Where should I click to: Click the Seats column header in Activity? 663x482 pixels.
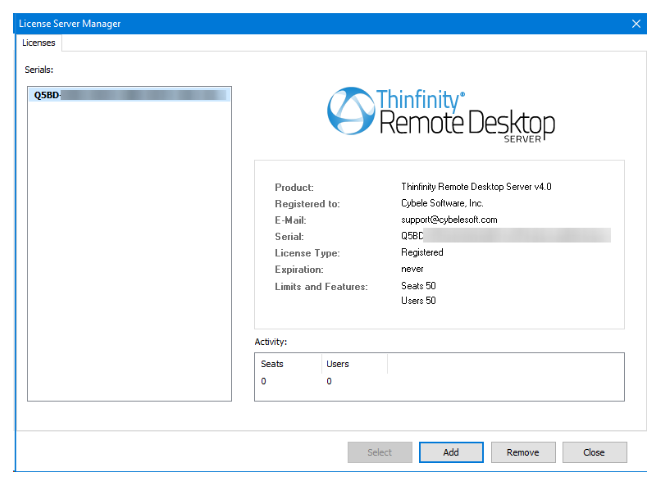tap(288, 364)
